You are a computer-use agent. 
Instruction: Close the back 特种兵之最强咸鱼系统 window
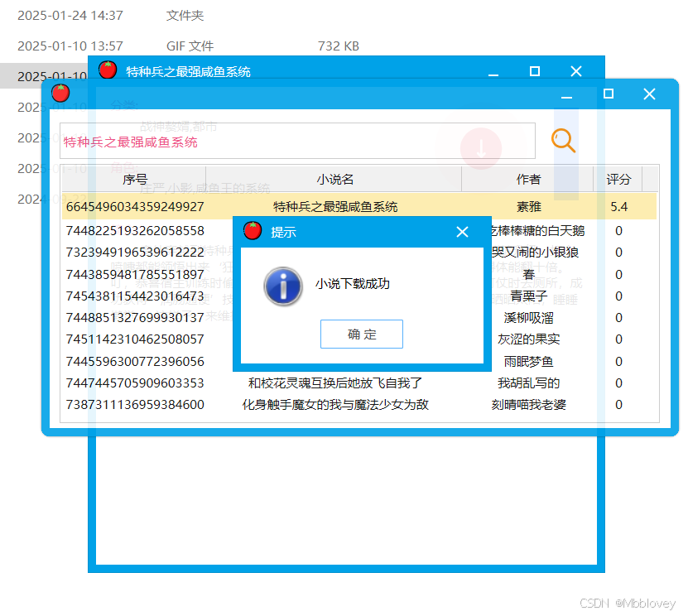pyautogui.click(x=576, y=71)
